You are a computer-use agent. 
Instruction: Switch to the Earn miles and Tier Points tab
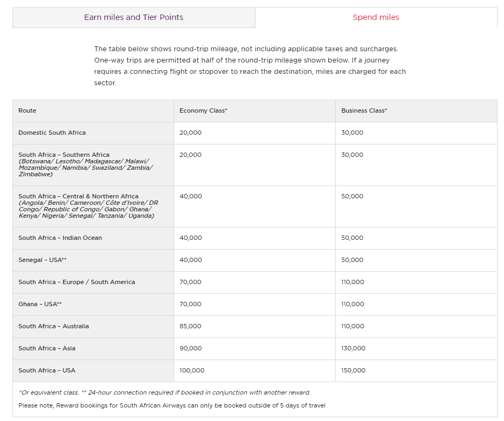pyautogui.click(x=134, y=17)
